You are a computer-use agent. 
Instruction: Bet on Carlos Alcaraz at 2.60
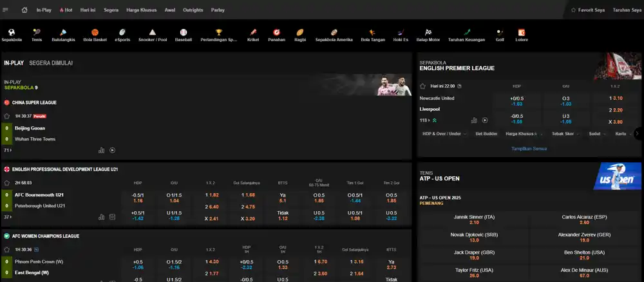coord(584,220)
